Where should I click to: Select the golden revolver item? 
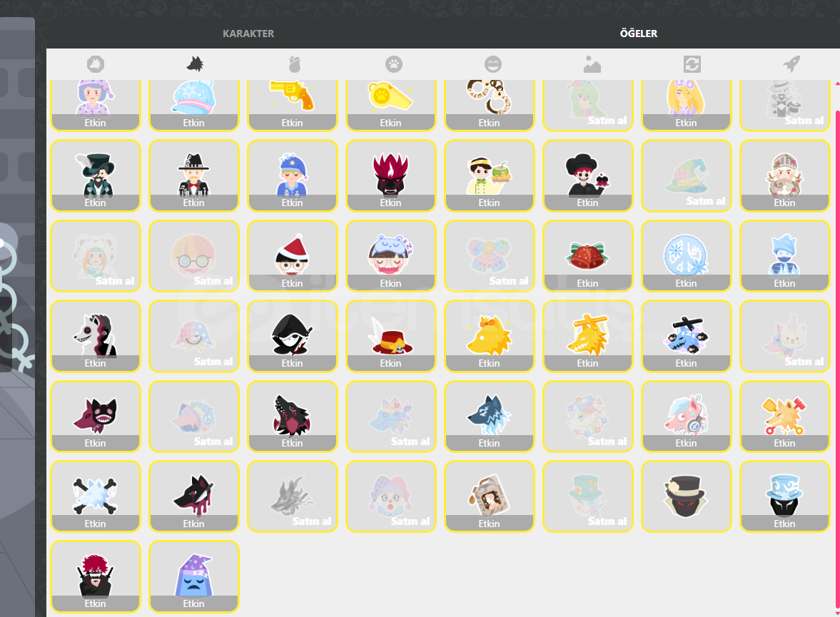pyautogui.click(x=293, y=104)
